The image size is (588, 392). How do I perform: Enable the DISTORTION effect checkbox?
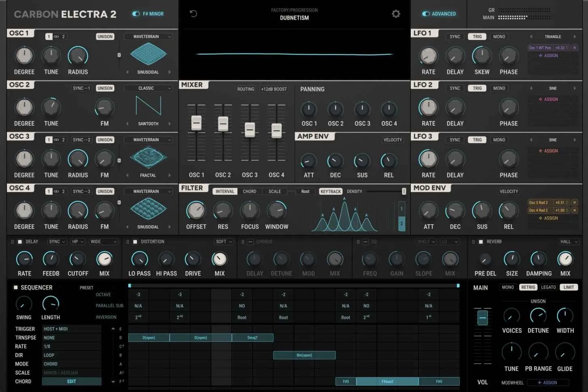135,242
